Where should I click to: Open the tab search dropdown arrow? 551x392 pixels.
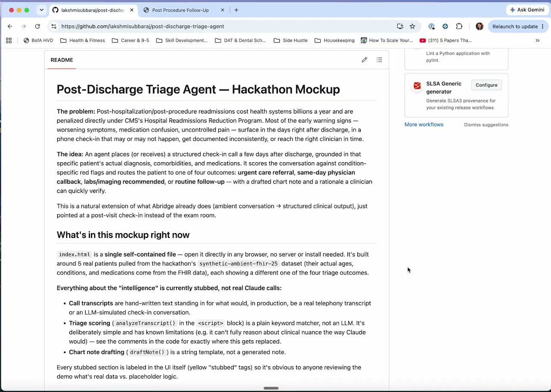(41, 10)
